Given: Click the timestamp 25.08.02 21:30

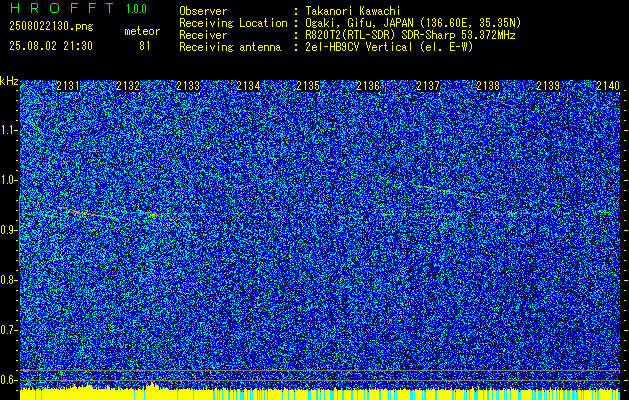Looking at the screenshot, I should pyautogui.click(x=51, y=46).
